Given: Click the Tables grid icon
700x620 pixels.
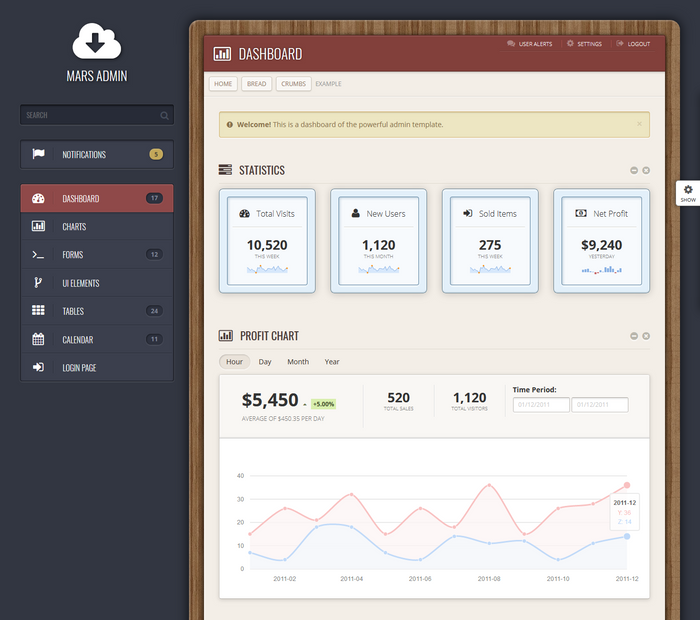Looking at the screenshot, I should pos(38,310).
